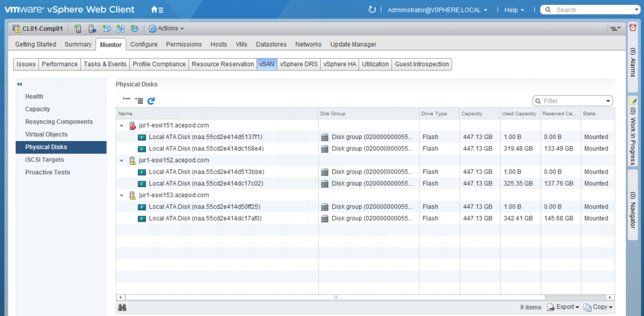The height and width of the screenshot is (316, 644).
Task: Click the CL01-Comp01 cluster warning icon
Action: pos(16,28)
